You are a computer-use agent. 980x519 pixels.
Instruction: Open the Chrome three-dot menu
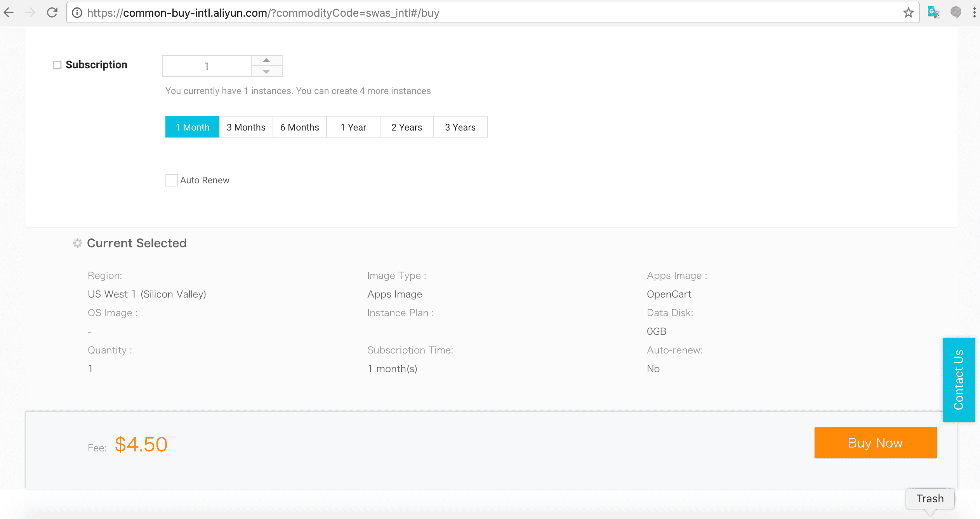[x=974, y=13]
